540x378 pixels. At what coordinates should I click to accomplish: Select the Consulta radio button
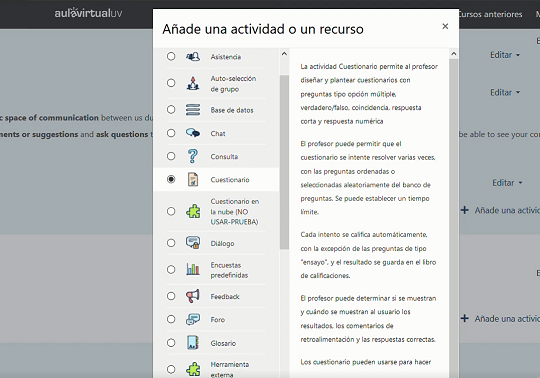pyautogui.click(x=171, y=156)
